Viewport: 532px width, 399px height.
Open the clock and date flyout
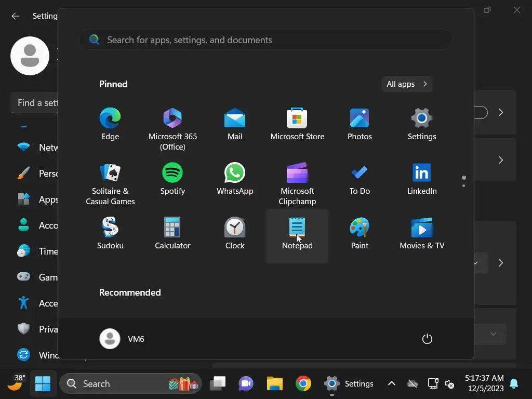[484, 383]
